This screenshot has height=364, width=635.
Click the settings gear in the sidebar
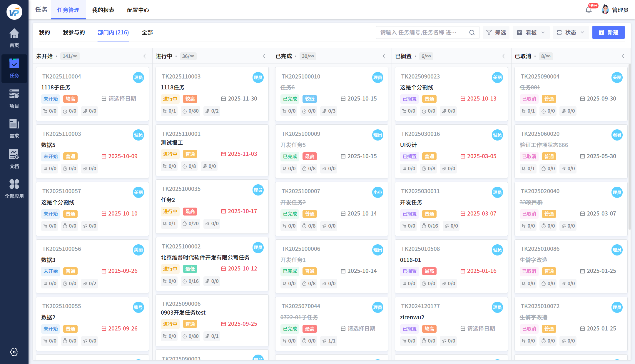pyautogui.click(x=14, y=352)
